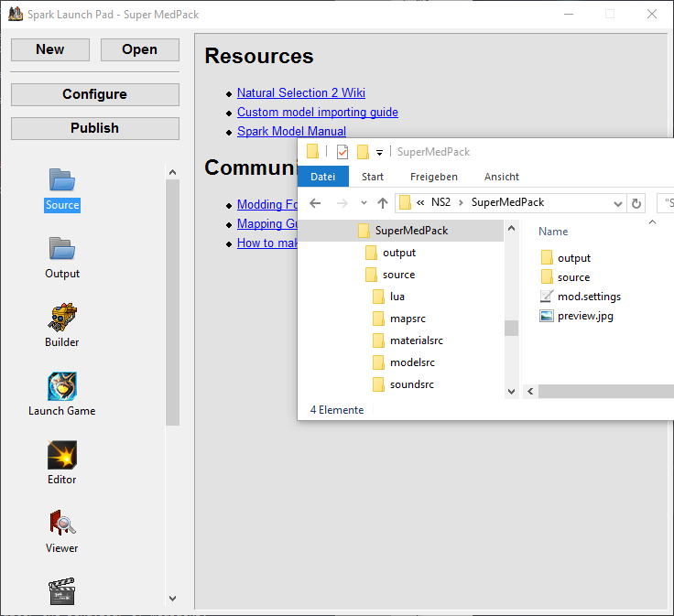Select the mapsrc folder in tree
674x616 pixels.
click(x=398, y=319)
